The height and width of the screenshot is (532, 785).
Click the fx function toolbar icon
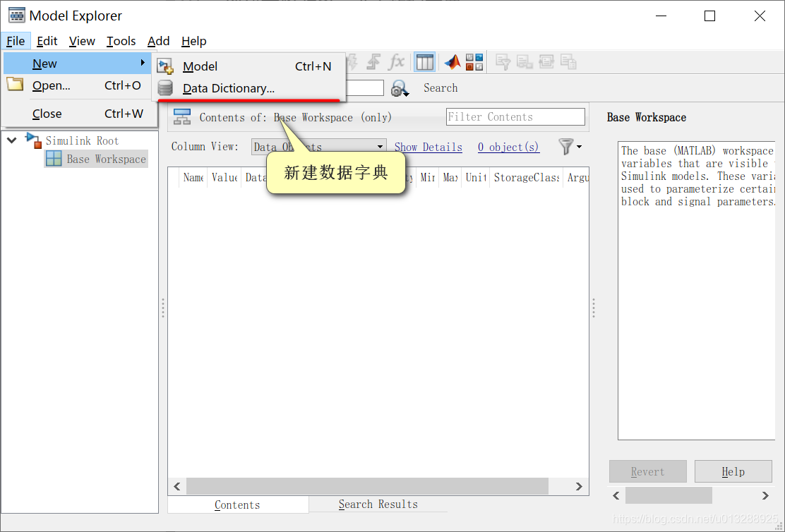click(397, 62)
